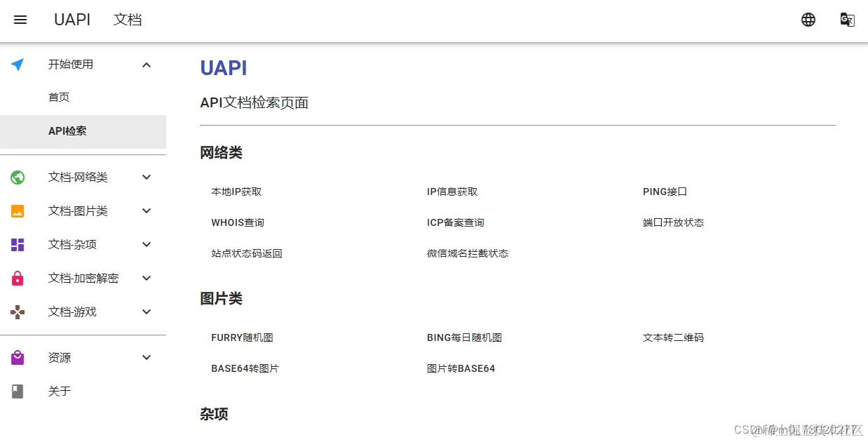Click the translate icon in header
868x442 pixels.
point(848,20)
